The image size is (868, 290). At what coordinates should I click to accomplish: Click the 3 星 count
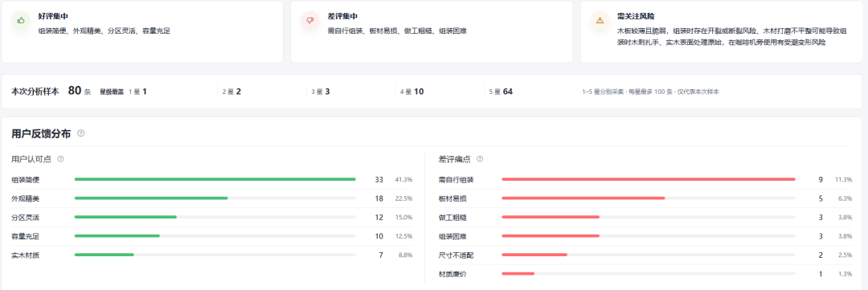click(x=321, y=92)
